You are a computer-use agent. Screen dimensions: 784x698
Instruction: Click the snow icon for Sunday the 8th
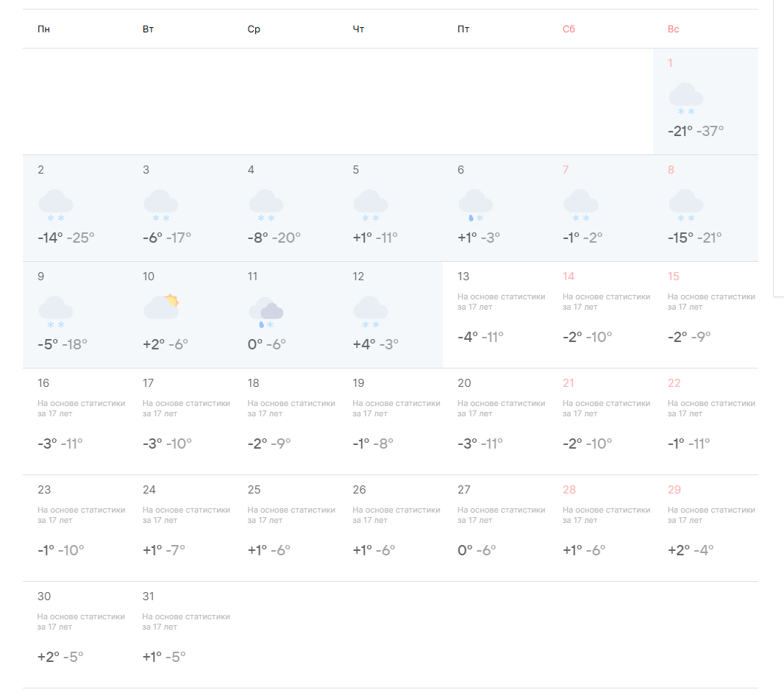point(685,205)
